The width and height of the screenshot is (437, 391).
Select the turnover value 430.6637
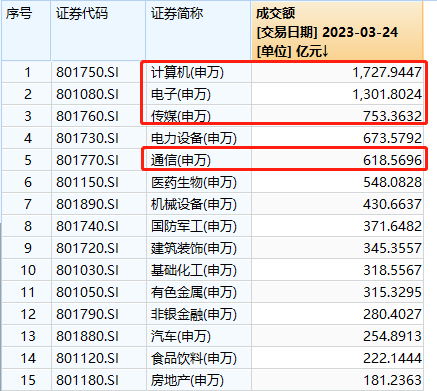[392, 204]
